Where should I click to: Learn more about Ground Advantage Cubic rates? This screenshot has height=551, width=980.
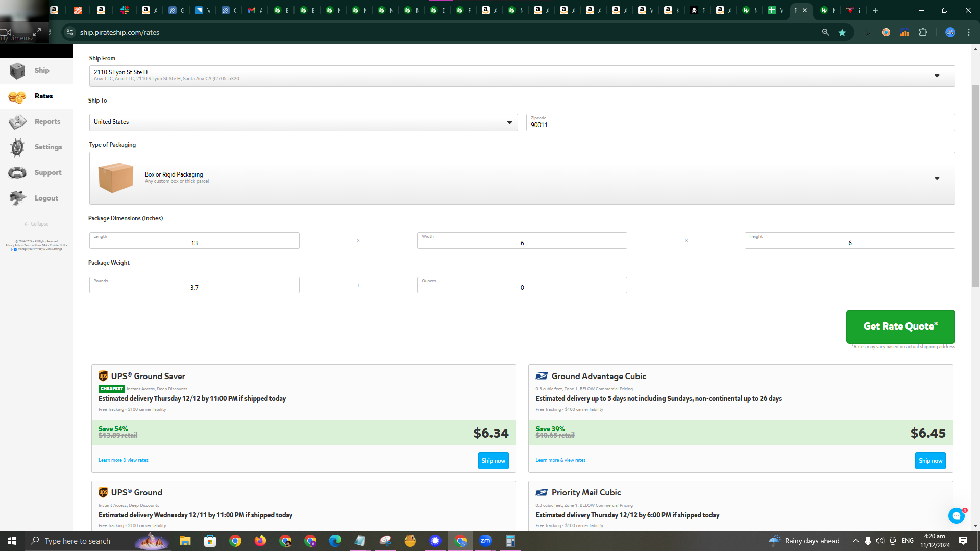pyautogui.click(x=560, y=460)
